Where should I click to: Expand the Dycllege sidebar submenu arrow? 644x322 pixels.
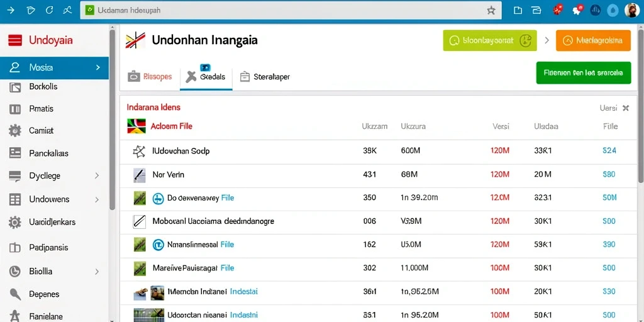coord(97,176)
